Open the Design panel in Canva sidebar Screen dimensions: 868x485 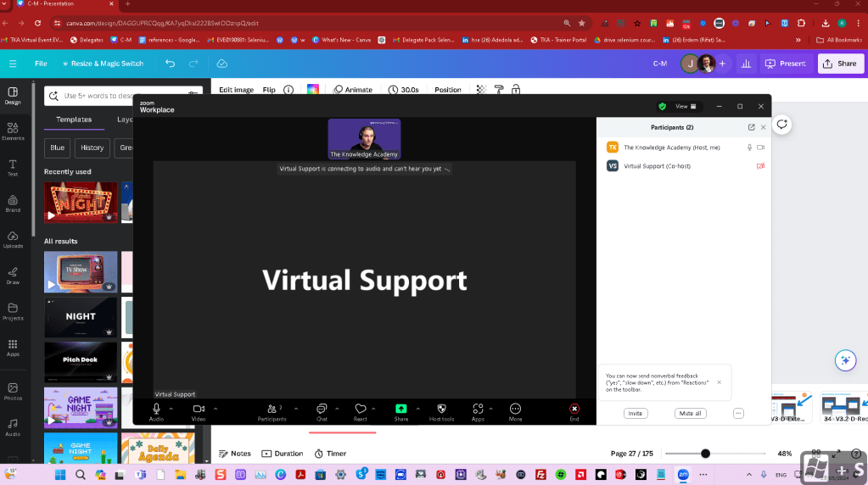[x=13, y=96]
